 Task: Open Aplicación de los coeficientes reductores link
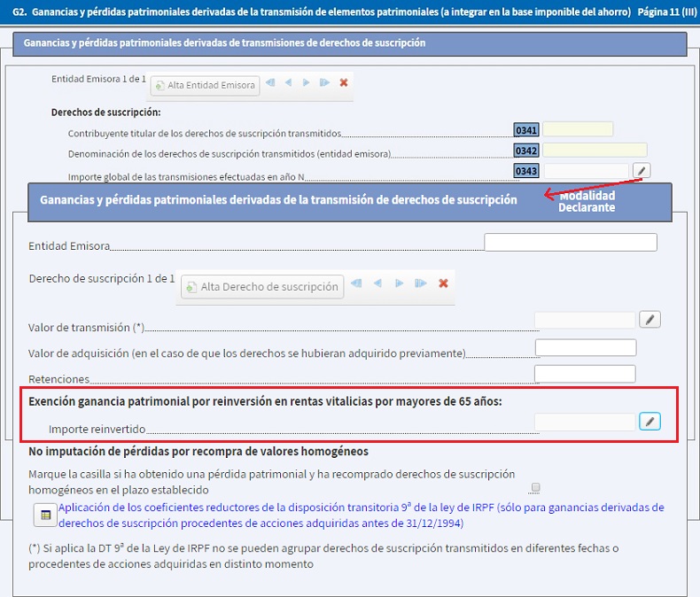(362, 515)
